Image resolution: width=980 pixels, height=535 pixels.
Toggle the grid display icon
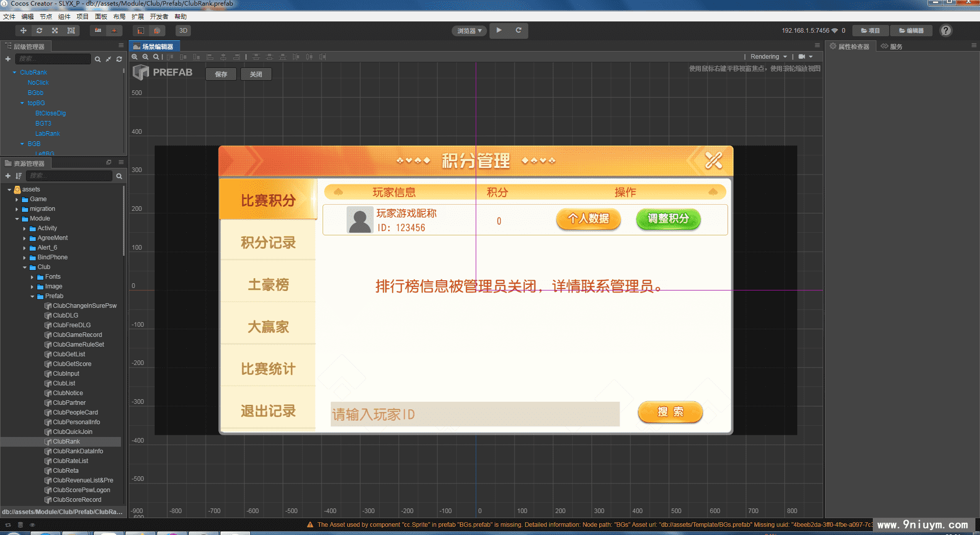click(97, 31)
